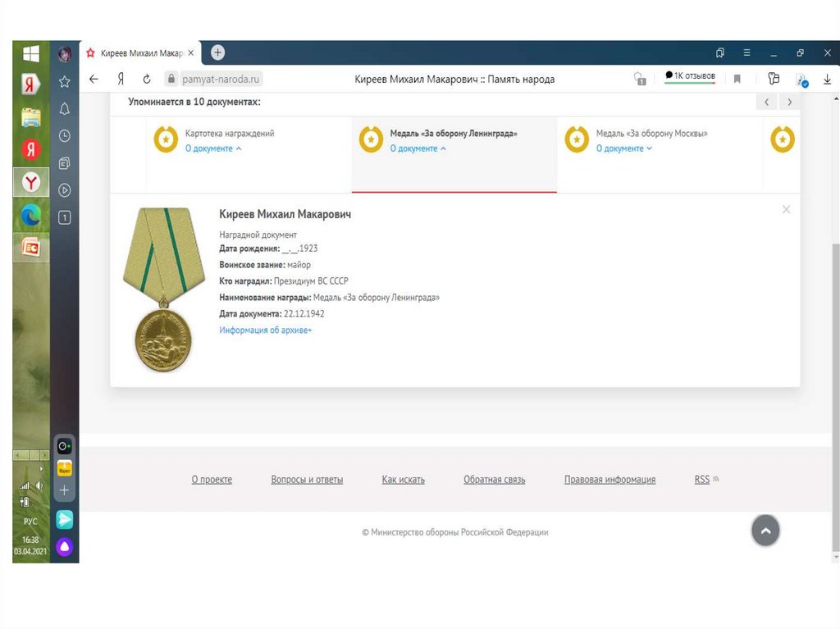Viewport: 840px width, 629px height.
Task: Open bookmarks star in browser sidebar
Action: 64,81
